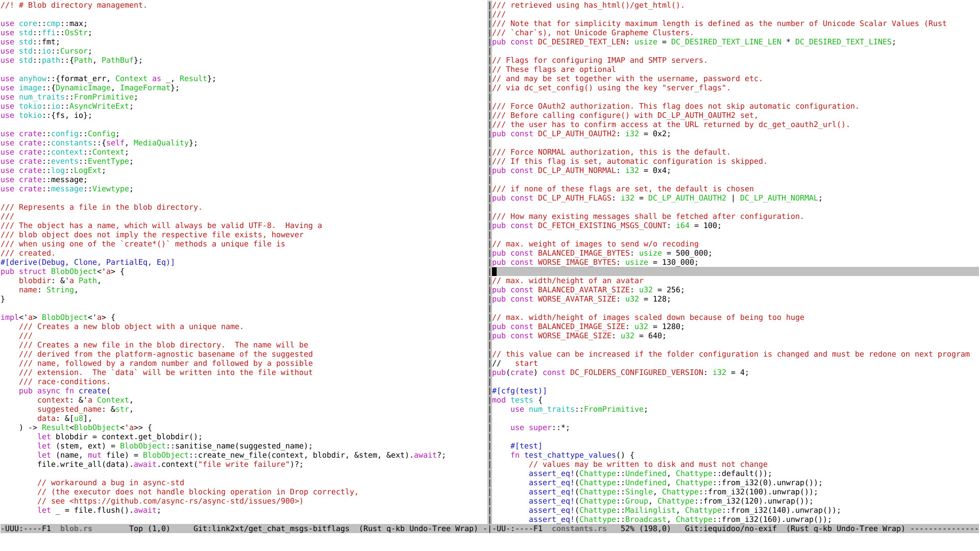Screen dimensions: 980x551
Task: Click the #[cfg(test)] attribute in constants.rs
Action: tap(519, 391)
